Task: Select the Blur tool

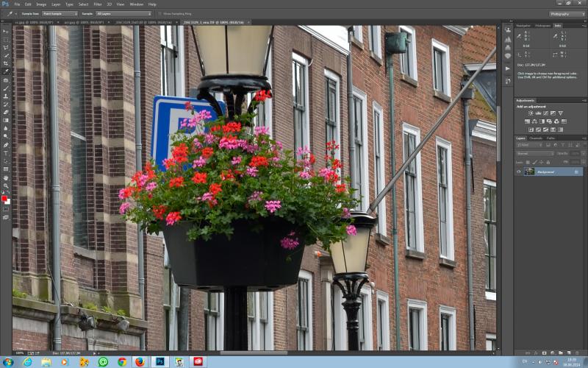Action: (6, 128)
